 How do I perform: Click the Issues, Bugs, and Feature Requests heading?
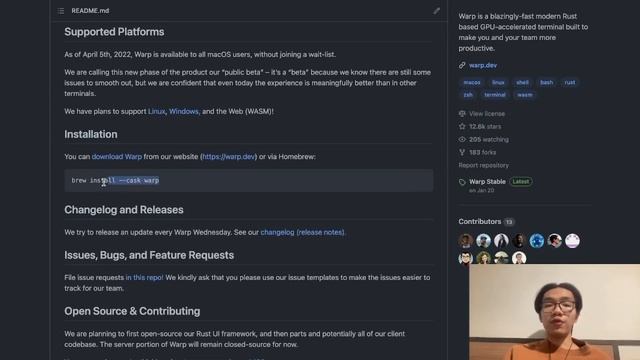coord(149,255)
